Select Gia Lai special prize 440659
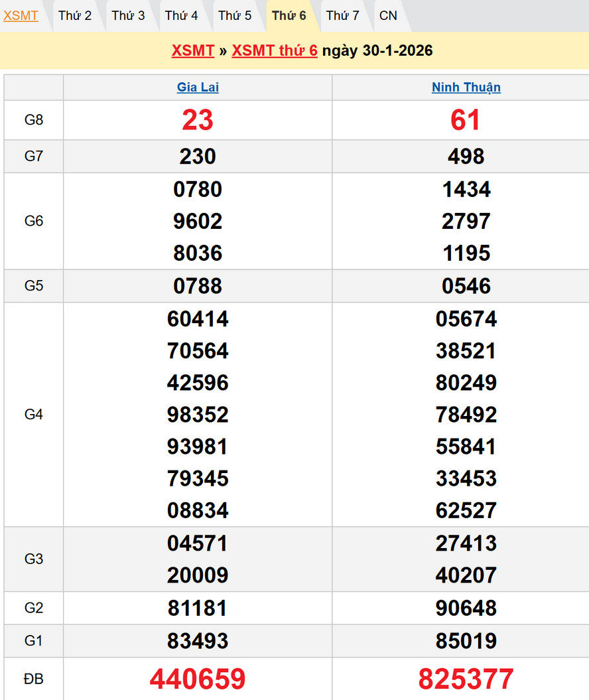Image resolution: width=589 pixels, height=700 pixels. (x=198, y=679)
